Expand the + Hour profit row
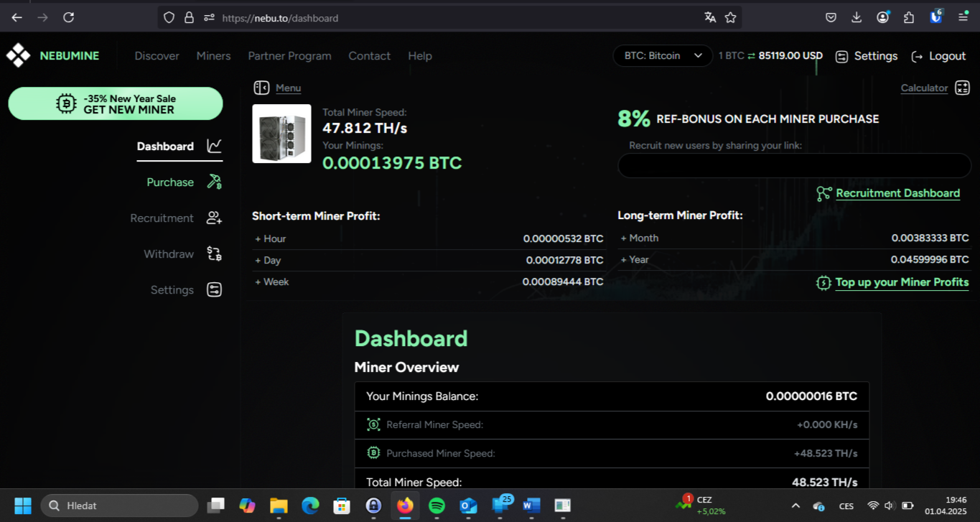Screen dimensions: 980x522 tap(429, 238)
